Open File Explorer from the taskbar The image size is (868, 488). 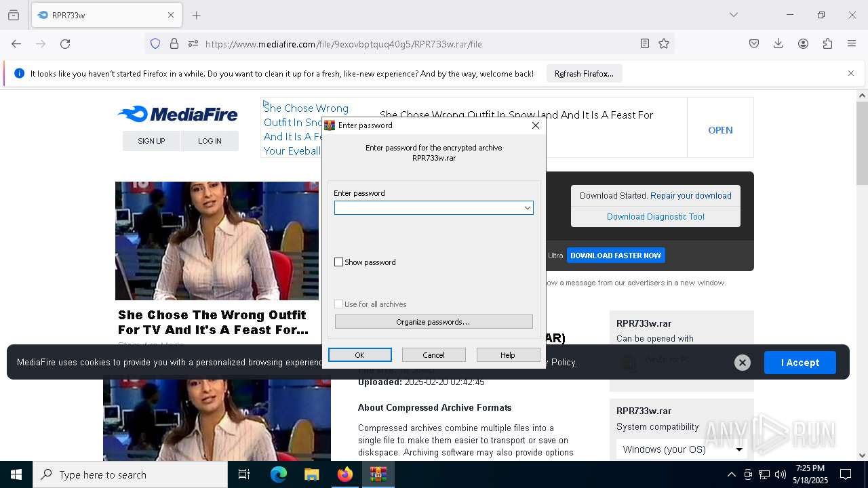[311, 474]
